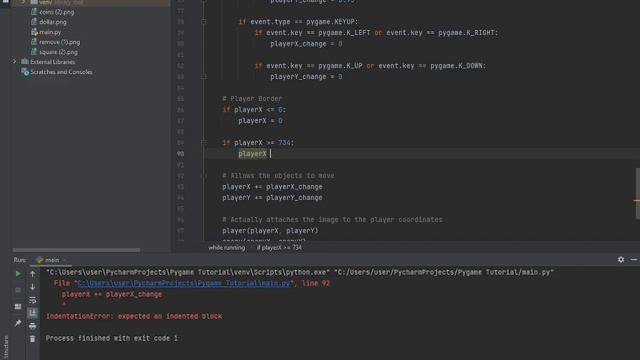Pin the Run tab with the pin icon

[18, 323]
